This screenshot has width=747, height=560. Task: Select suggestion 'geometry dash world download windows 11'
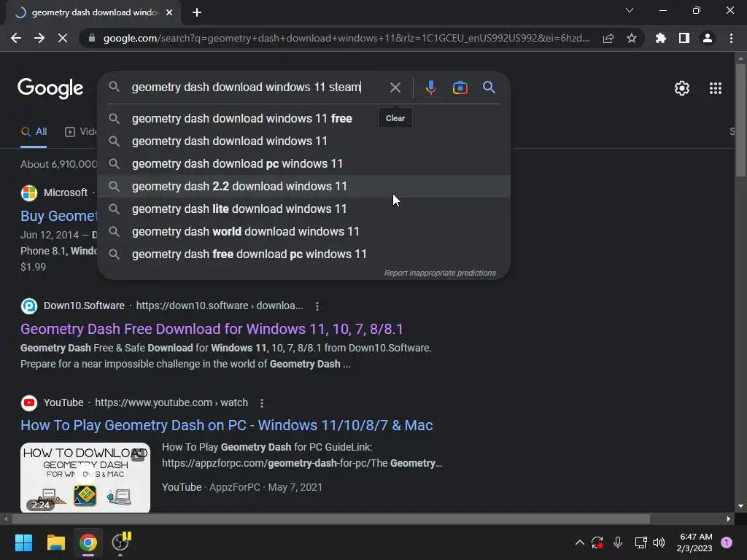tap(303, 231)
